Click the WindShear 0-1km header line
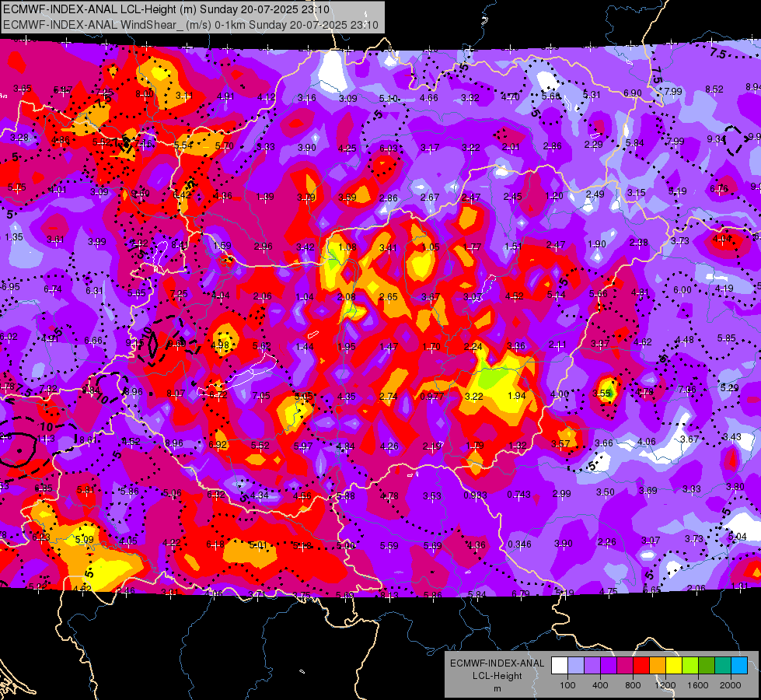This screenshot has width=761, height=700. (190, 25)
